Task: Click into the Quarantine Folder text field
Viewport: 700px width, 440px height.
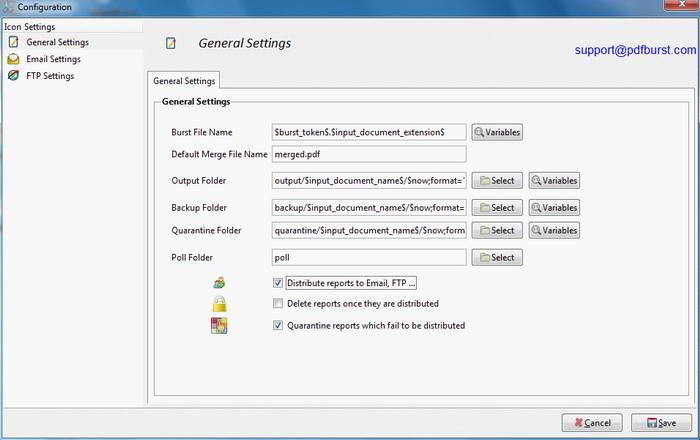Action: [369, 230]
